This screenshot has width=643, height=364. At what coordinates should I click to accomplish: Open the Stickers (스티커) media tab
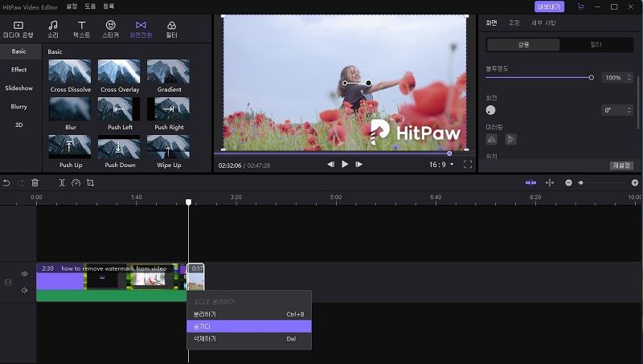click(x=111, y=29)
